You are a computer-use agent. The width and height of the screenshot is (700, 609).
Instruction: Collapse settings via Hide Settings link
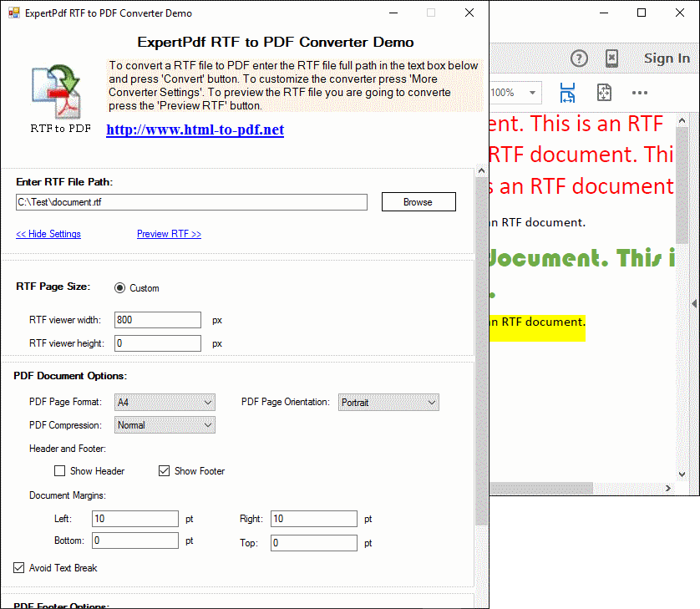[x=48, y=234]
